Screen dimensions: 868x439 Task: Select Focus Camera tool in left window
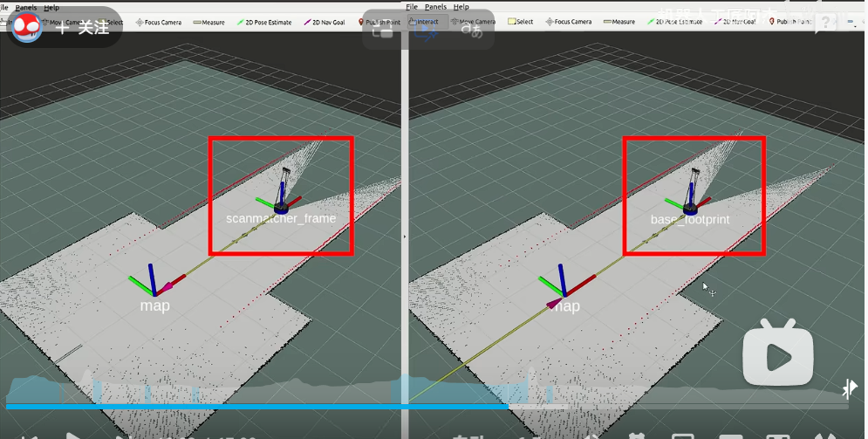tap(159, 22)
